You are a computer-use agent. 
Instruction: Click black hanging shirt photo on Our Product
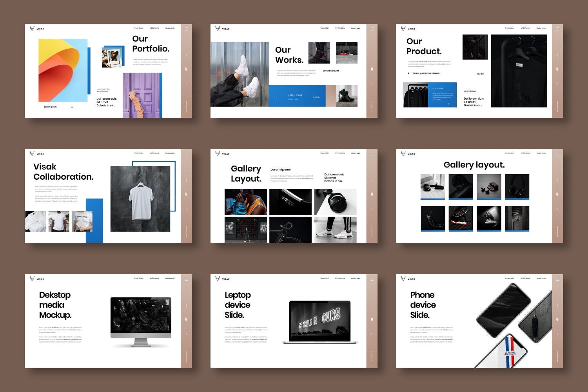click(519, 71)
